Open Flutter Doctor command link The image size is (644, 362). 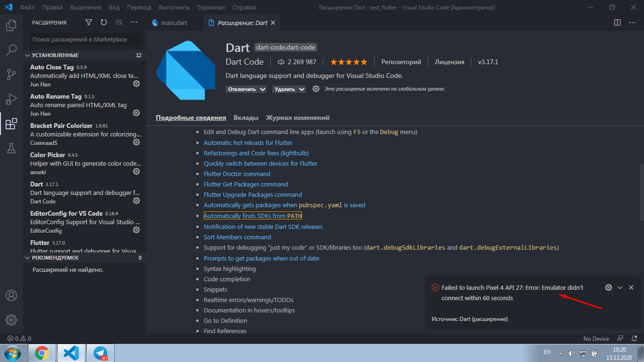(237, 174)
